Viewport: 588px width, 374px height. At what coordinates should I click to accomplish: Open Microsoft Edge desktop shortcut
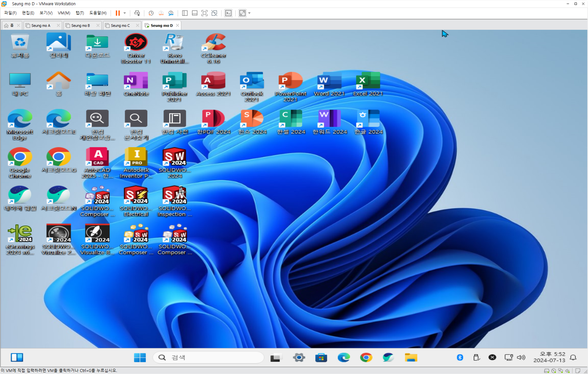coord(20,125)
